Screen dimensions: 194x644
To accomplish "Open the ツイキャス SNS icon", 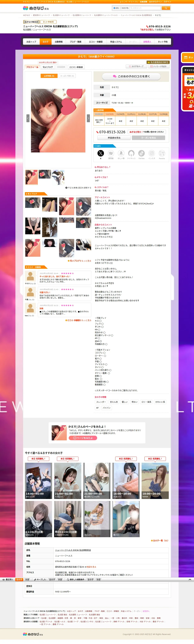I will tap(131, 153).
